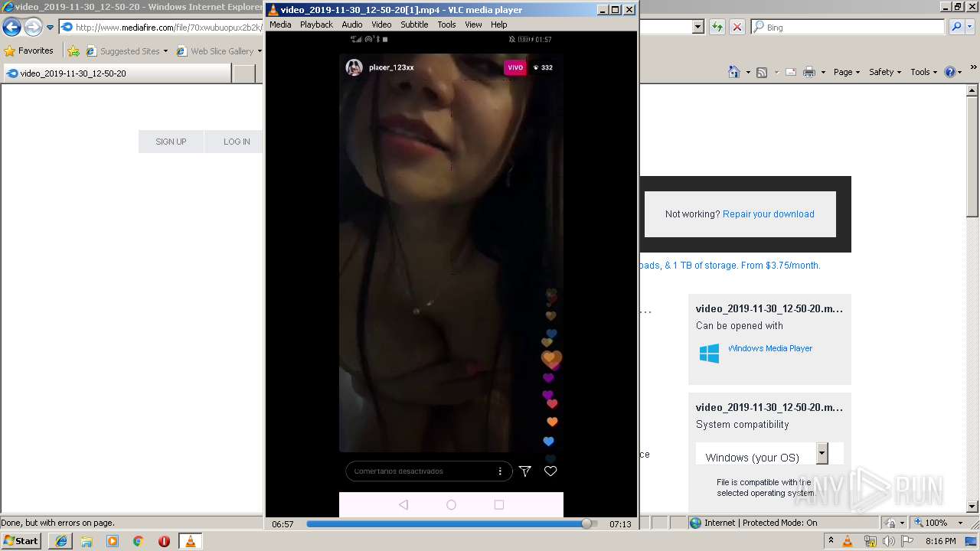Click the IE Help question mark icon
This screenshot has height=551, width=980.
click(x=949, y=72)
